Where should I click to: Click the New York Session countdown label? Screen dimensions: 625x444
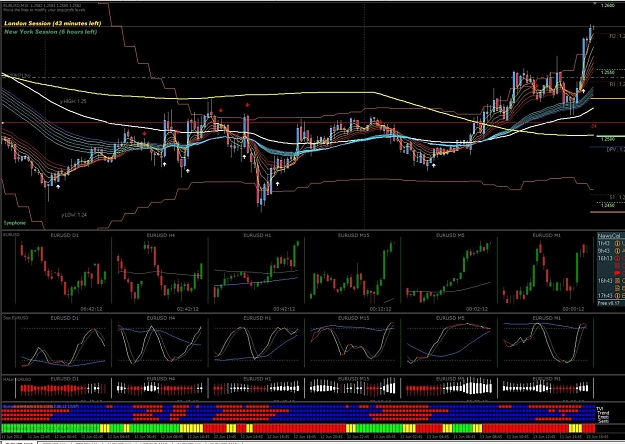point(51,31)
